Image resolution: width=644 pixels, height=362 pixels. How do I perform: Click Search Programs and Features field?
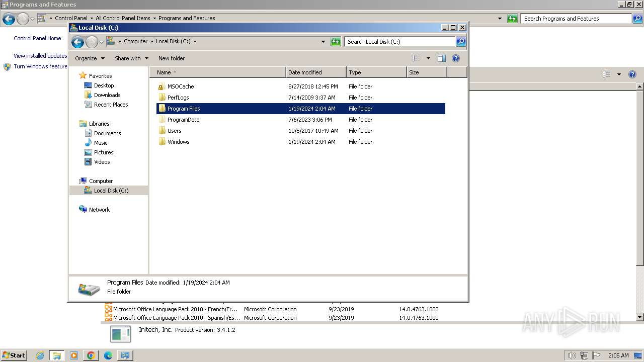tap(576, 19)
